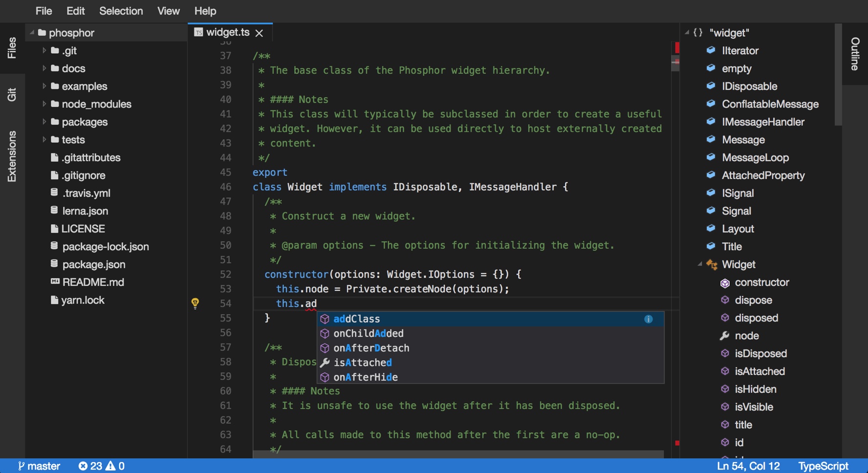Click the error count icon in status bar
Image resolution: width=868 pixels, height=473 pixels.
83,466
